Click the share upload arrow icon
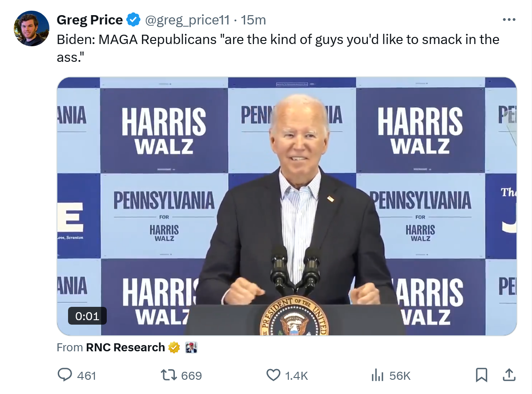This screenshot has height=394, width=532. [508, 375]
